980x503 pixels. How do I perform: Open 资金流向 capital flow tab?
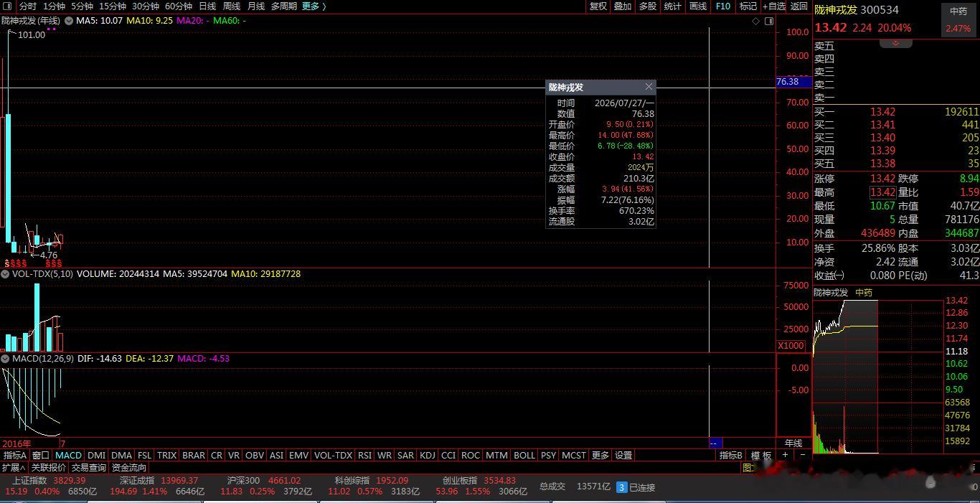click(129, 468)
